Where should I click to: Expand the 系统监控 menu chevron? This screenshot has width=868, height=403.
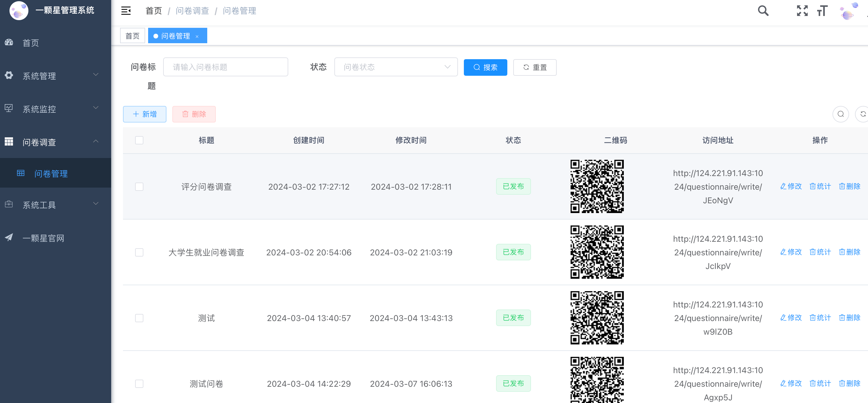pyautogui.click(x=96, y=108)
